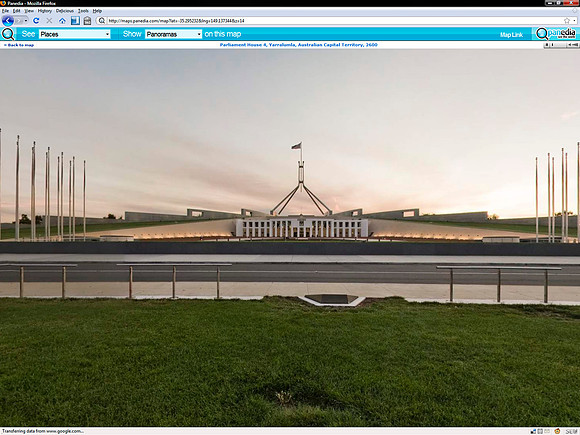Click the panorama pause control button
This screenshot has height=435, width=580.
coord(546,45)
